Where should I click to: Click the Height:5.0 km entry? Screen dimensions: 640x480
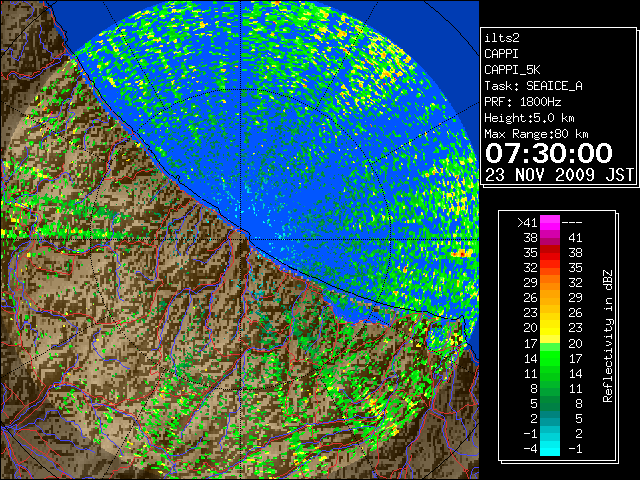pyautogui.click(x=529, y=118)
